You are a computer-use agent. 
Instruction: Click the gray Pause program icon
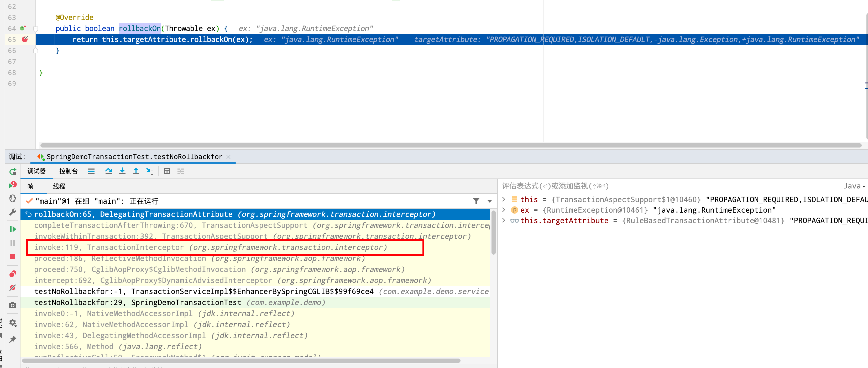[x=12, y=243]
